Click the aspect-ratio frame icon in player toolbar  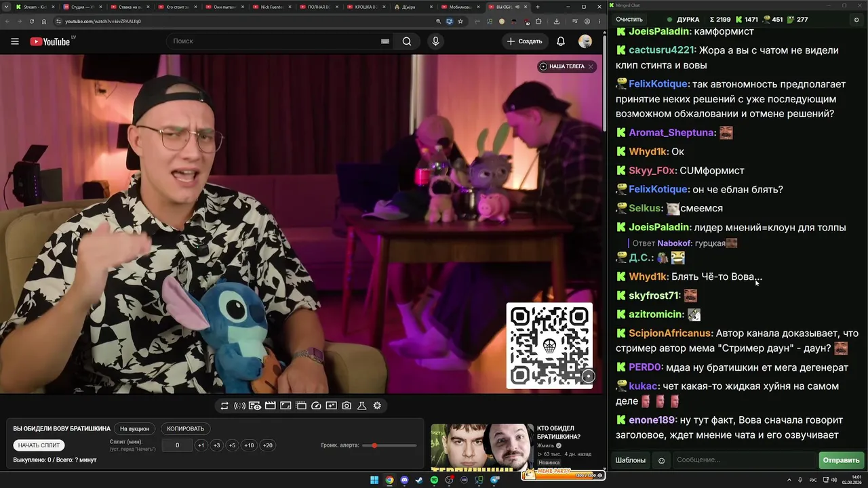[x=285, y=406]
